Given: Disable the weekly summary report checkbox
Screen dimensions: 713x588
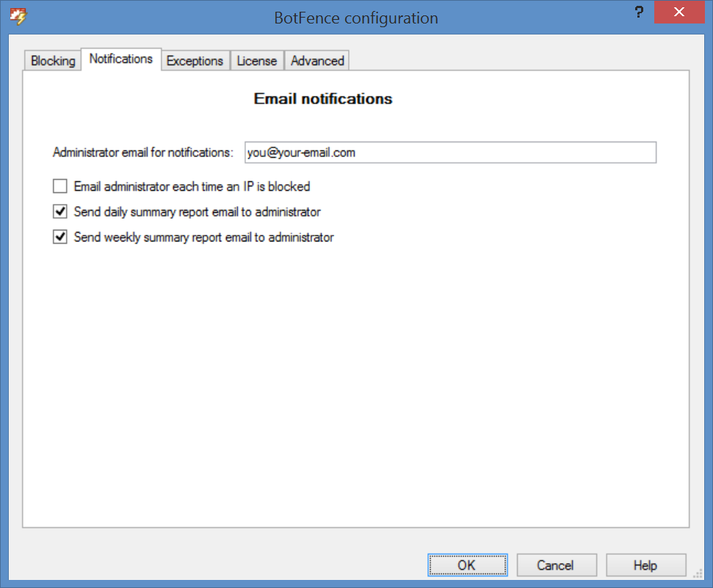Looking at the screenshot, I should pyautogui.click(x=60, y=238).
